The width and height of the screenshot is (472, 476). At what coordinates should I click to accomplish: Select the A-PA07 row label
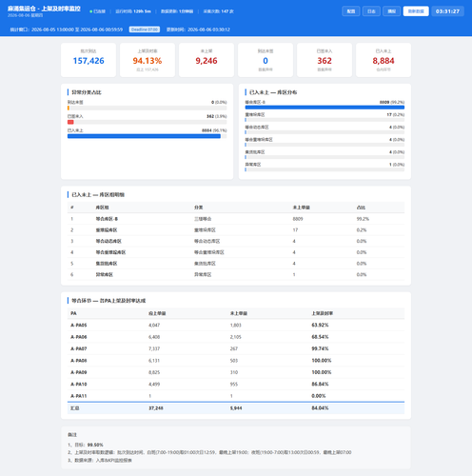pos(79,348)
